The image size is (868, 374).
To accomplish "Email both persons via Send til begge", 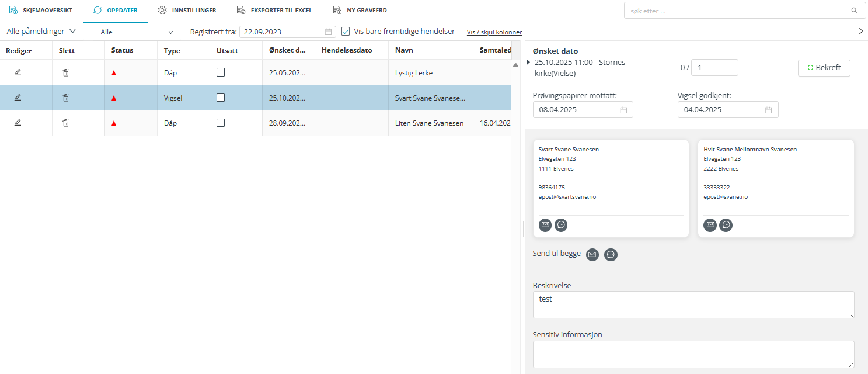I will click(x=592, y=255).
